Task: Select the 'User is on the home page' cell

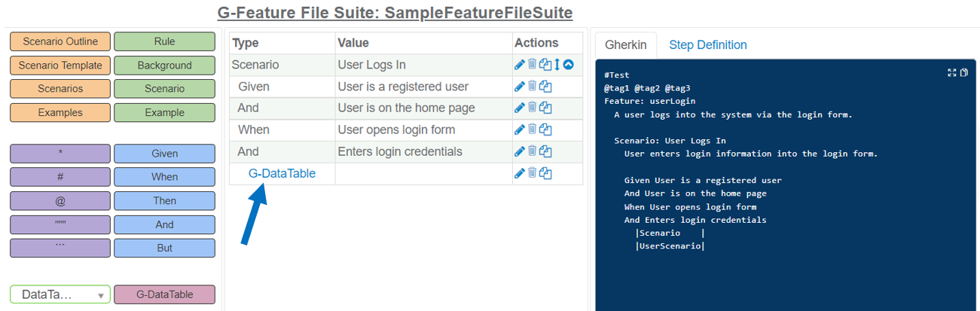Action: pyautogui.click(x=423, y=108)
